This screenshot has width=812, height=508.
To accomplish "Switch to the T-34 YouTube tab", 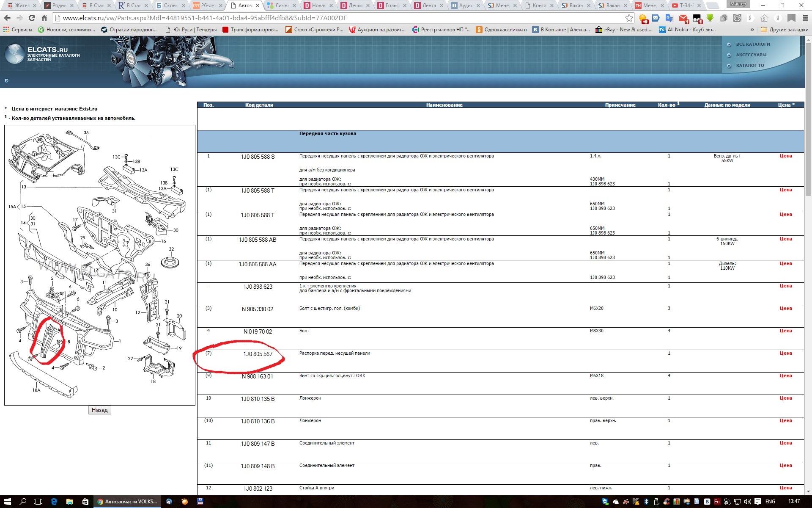I will point(685,6).
